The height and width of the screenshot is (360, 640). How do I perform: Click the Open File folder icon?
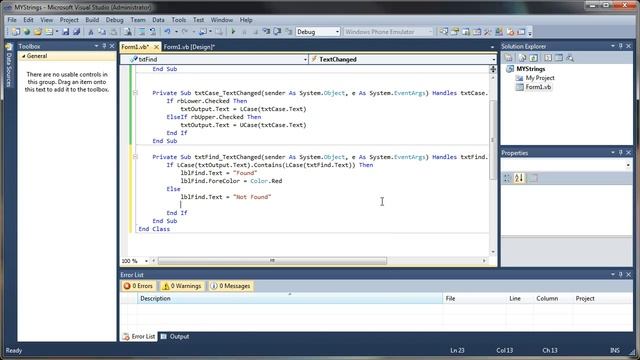pos(38,31)
